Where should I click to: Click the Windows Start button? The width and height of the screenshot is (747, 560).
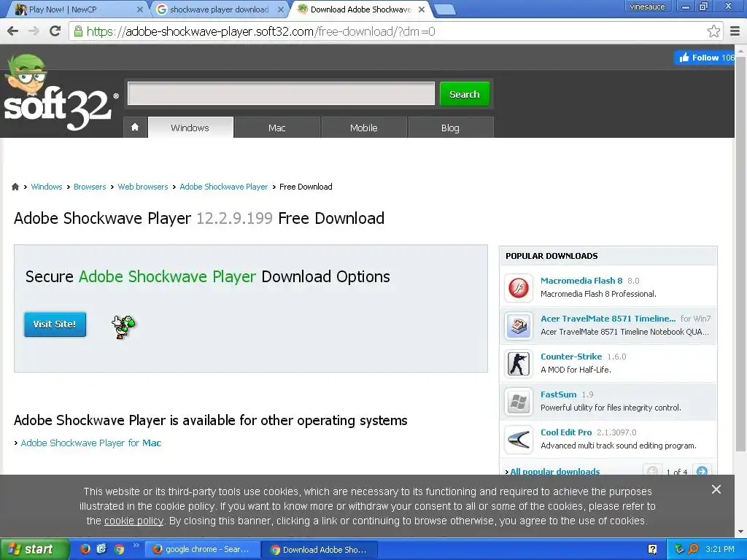(x=34, y=549)
